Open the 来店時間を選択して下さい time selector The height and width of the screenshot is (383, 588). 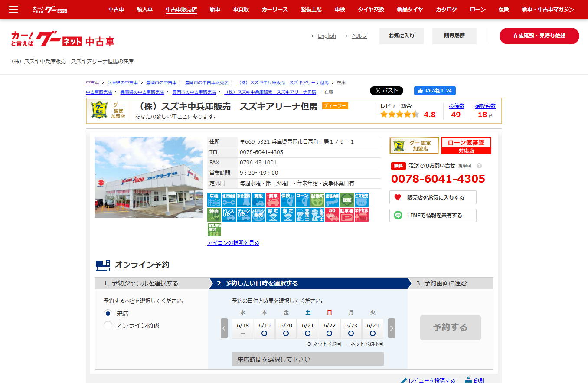point(308,359)
